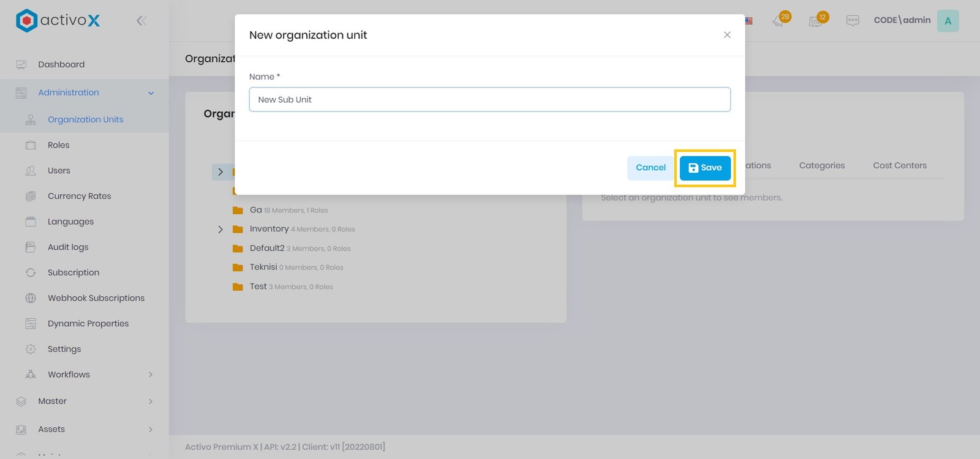Click the Currency Rates coins icon
Image resolution: width=980 pixels, height=459 pixels.
click(31, 196)
